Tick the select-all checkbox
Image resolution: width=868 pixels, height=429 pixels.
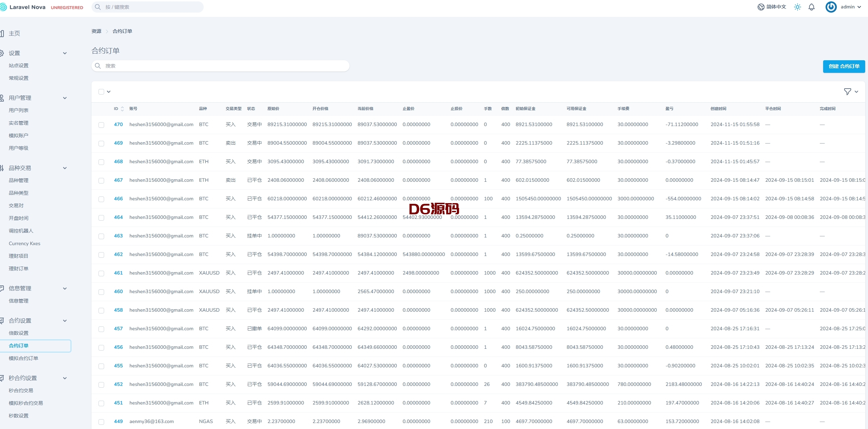pos(101,92)
